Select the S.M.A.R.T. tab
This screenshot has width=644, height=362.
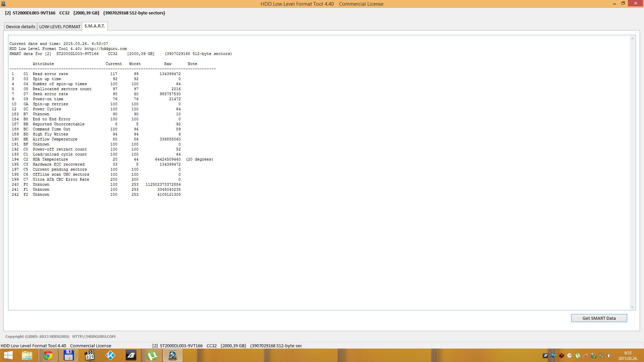[95, 26]
